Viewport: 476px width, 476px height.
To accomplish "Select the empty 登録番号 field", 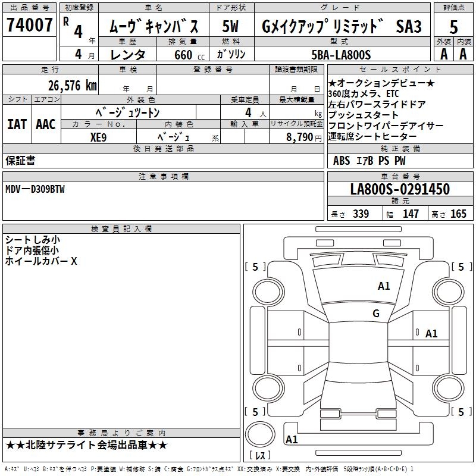I will (x=213, y=84).
